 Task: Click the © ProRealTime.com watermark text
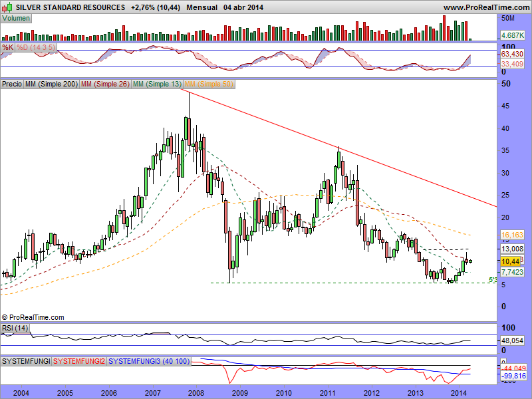coord(33,317)
